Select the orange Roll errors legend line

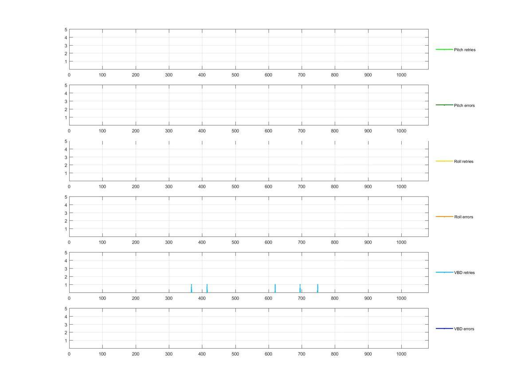[x=444, y=217]
